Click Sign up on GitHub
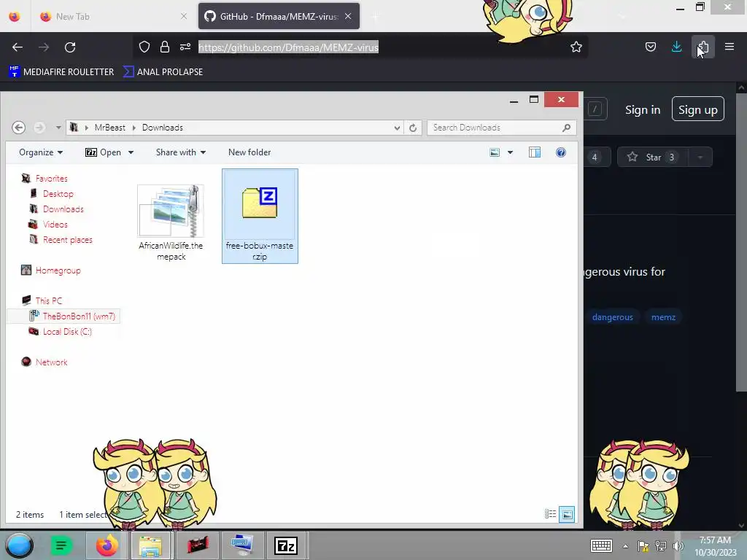747x560 pixels. (698, 109)
